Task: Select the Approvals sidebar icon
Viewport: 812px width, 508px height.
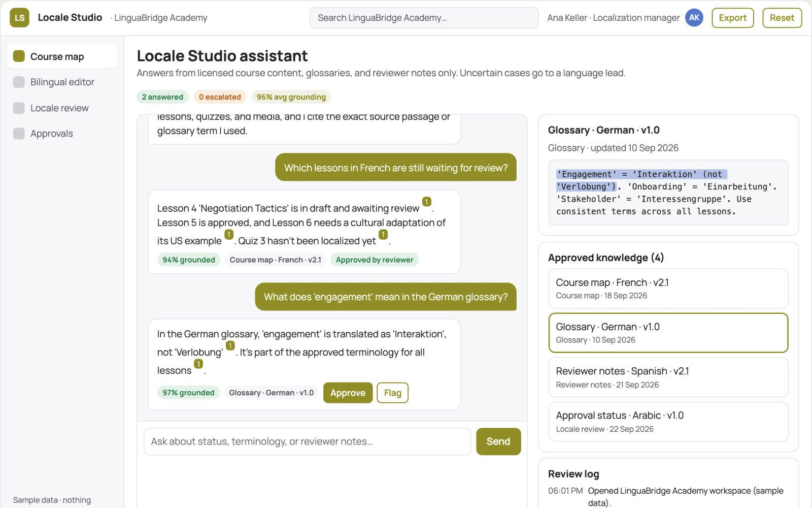Action: pos(19,133)
